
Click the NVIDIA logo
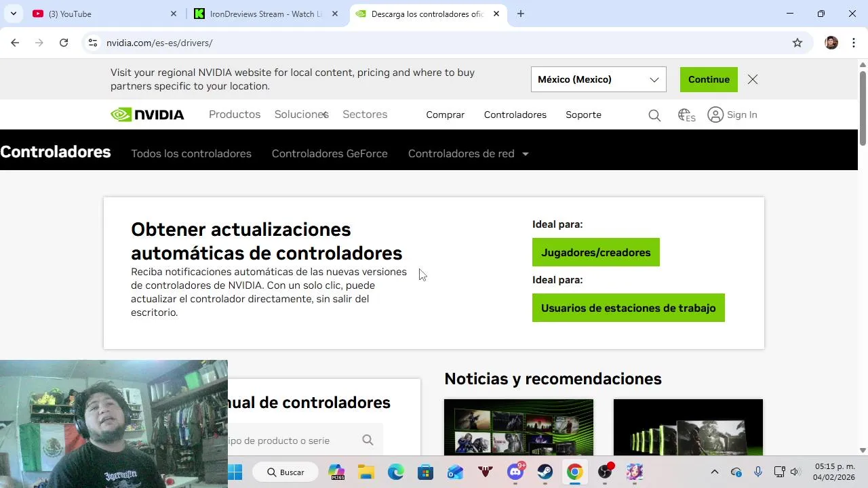pos(147,115)
